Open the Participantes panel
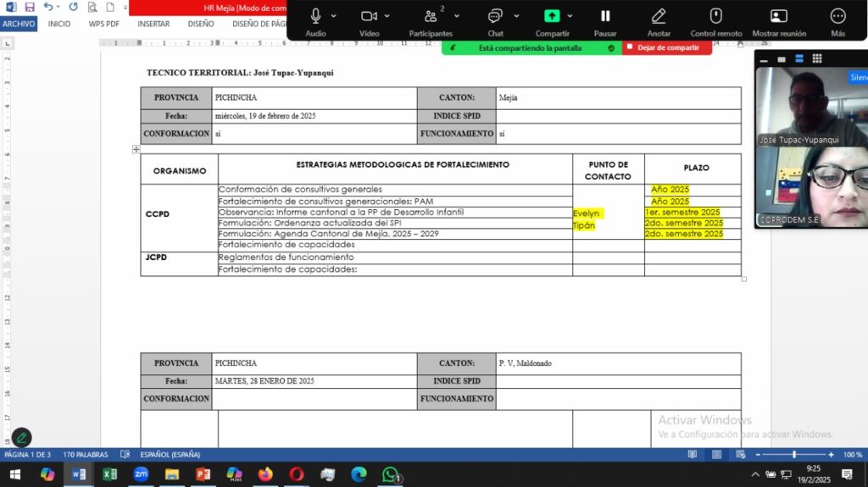Viewport: 868px width, 487px height. 431,16
